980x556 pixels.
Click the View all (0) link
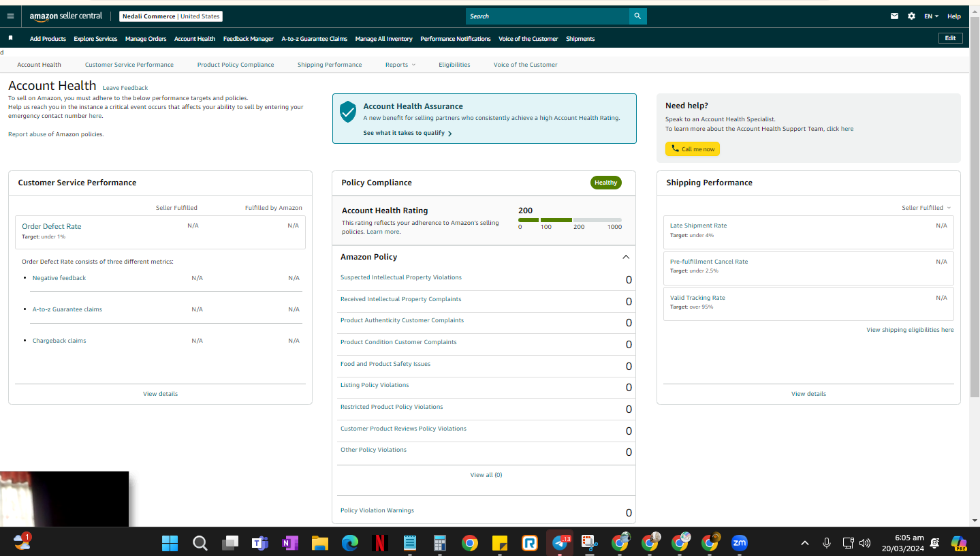(x=486, y=475)
